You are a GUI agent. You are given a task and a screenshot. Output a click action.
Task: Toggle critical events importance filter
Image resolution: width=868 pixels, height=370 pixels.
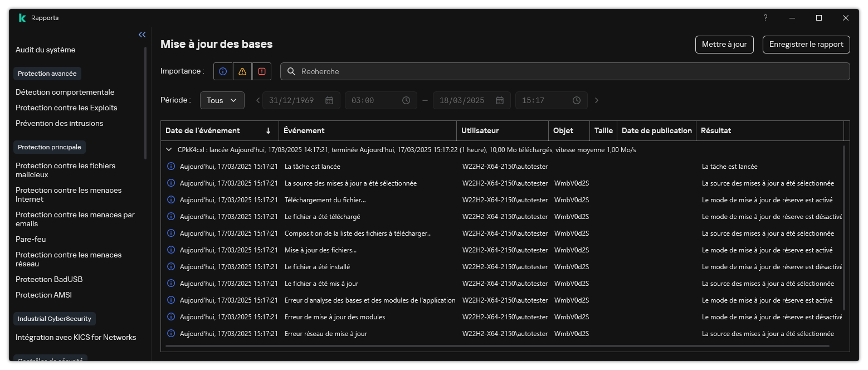coord(261,71)
